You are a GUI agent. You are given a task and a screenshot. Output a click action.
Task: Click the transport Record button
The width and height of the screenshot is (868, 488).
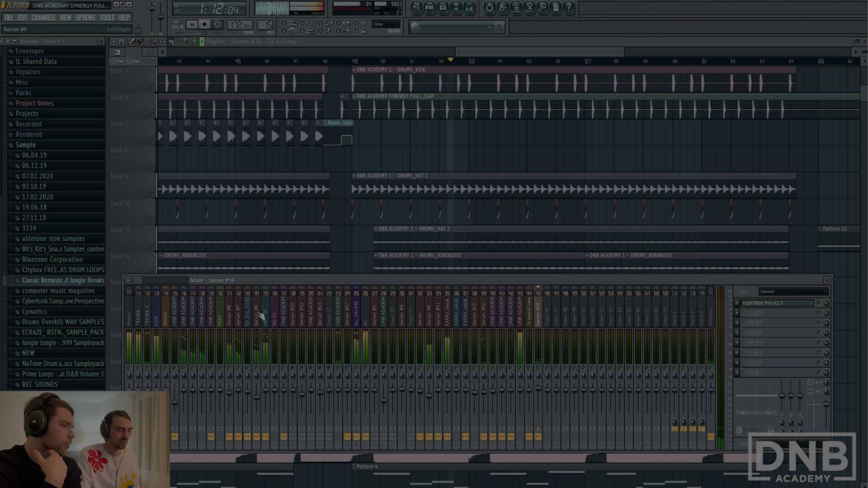217,24
